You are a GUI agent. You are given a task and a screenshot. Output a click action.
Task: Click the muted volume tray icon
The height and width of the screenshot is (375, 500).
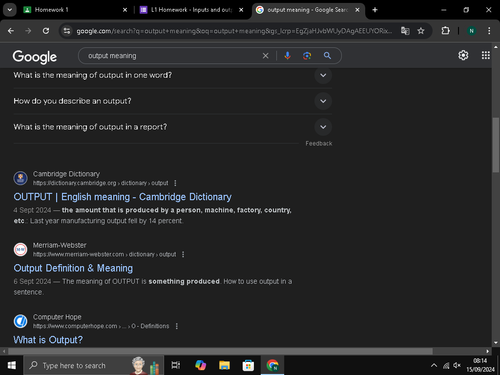[x=457, y=366]
